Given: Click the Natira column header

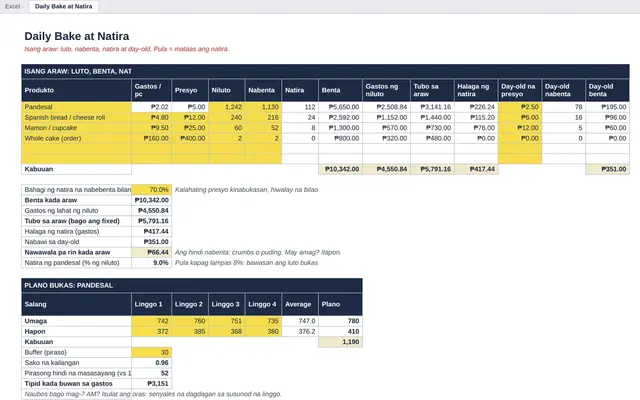Looking at the screenshot, I should pos(300,90).
